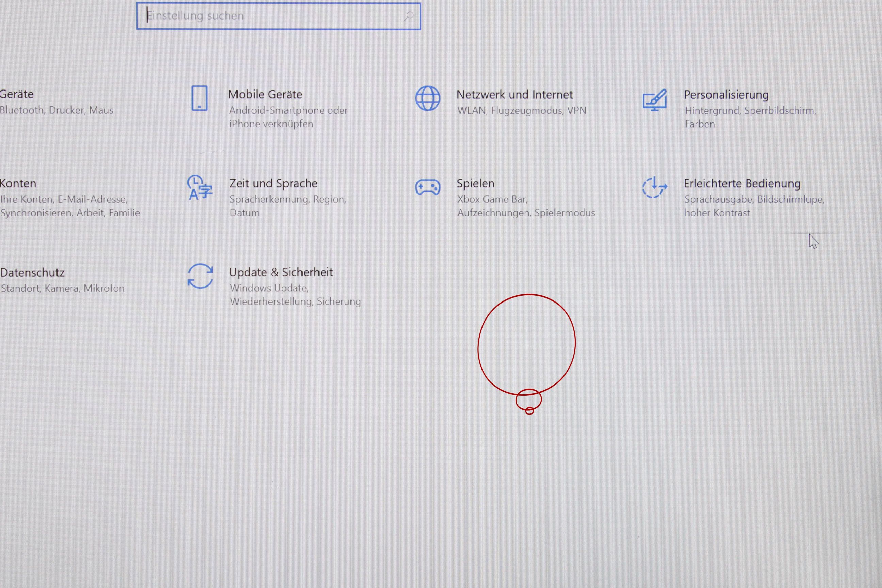This screenshot has width=882, height=588.
Task: Click the Zeit und Sprache icon
Action: point(199,187)
